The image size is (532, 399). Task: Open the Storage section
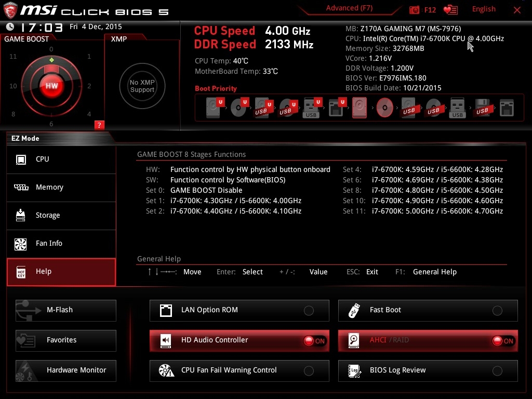(x=61, y=216)
